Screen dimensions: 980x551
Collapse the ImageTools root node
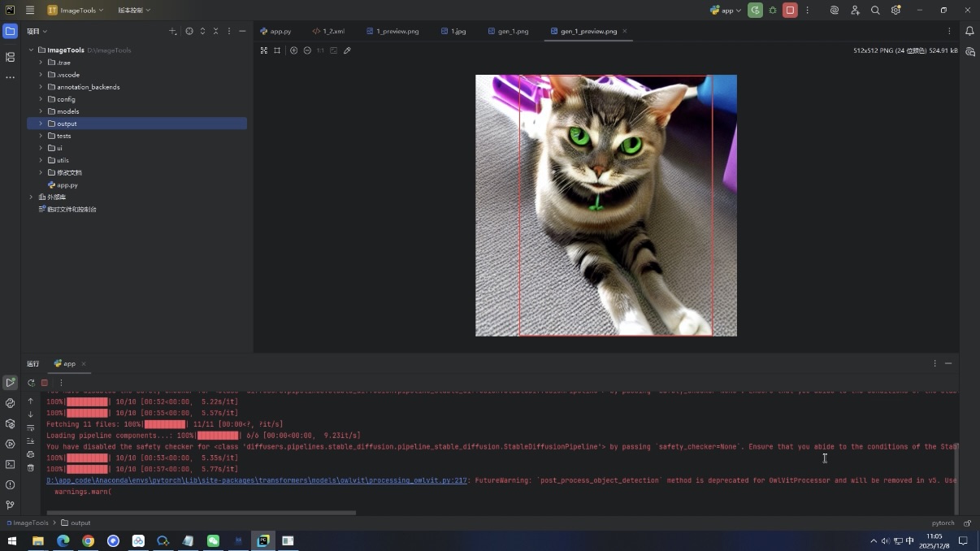[x=31, y=50]
